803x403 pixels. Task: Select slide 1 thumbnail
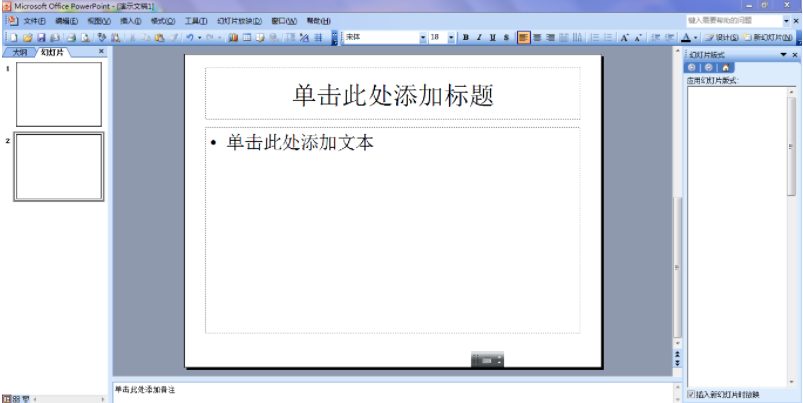pyautogui.click(x=59, y=94)
